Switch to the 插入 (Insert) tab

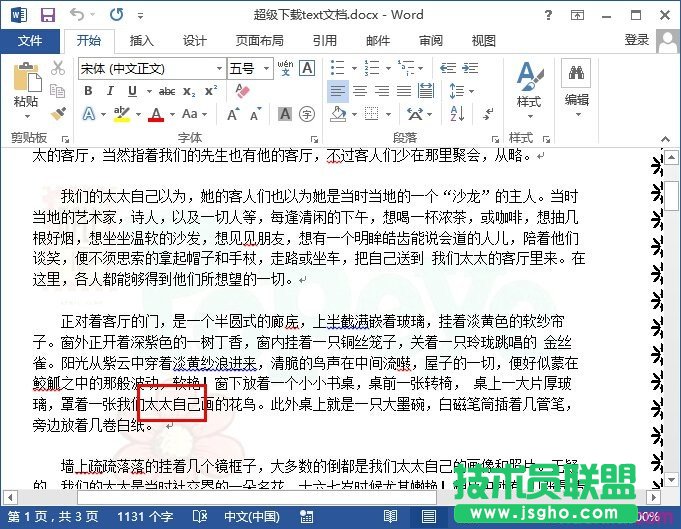pos(142,40)
